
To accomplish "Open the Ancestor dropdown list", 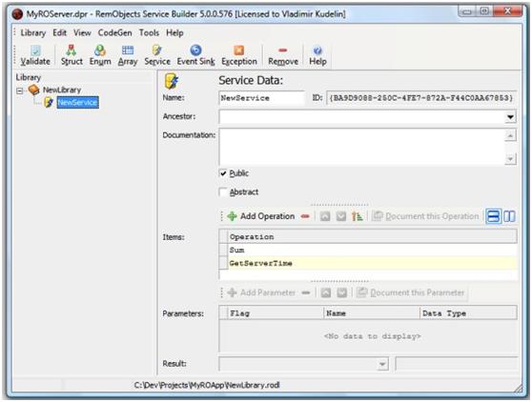I will pyautogui.click(x=510, y=117).
